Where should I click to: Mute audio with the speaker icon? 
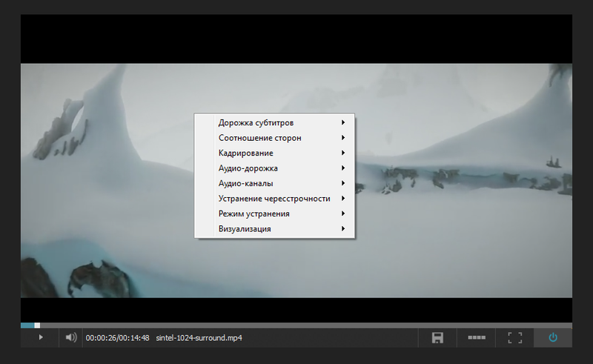click(x=71, y=337)
